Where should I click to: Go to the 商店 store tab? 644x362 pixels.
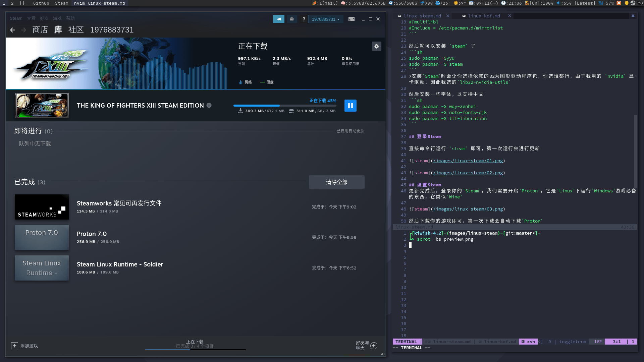[x=40, y=30]
